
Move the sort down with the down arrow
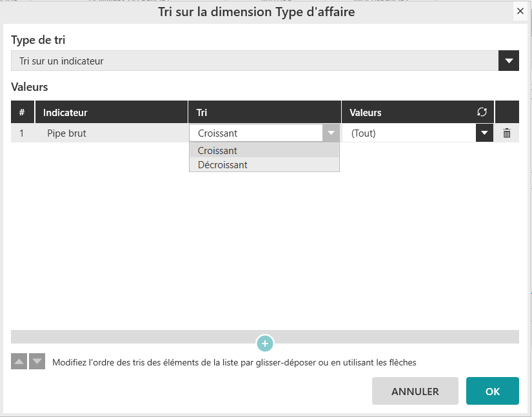click(37, 362)
